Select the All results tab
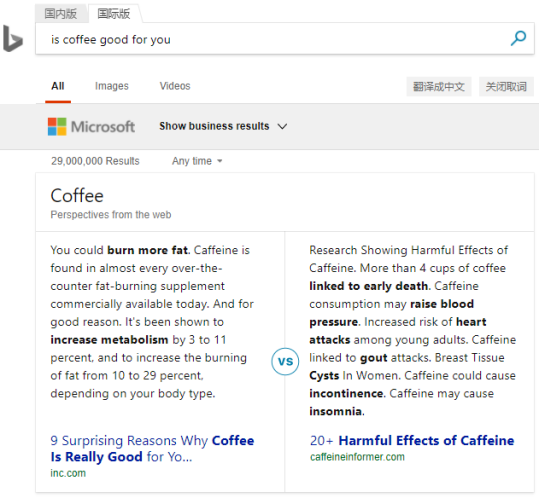539x499 pixels. 58,86
